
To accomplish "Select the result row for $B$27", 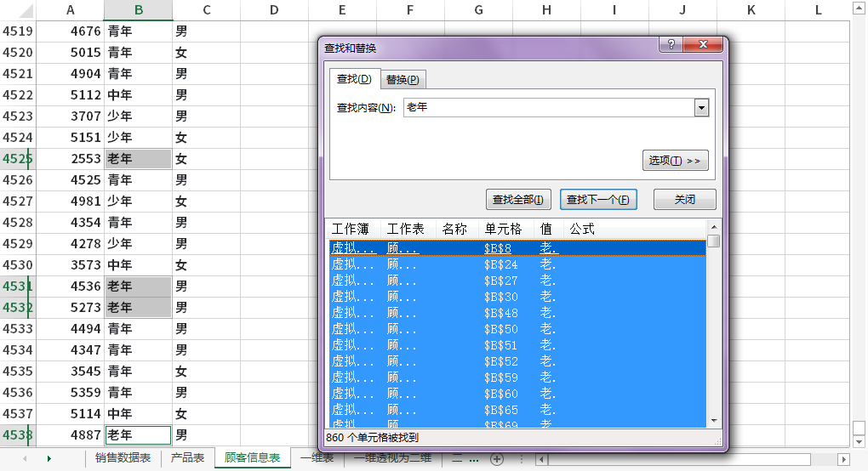I will click(517, 281).
